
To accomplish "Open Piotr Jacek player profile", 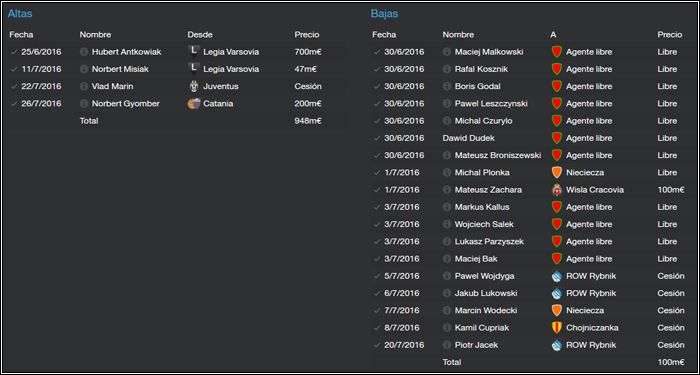I will pyautogui.click(x=476, y=345).
